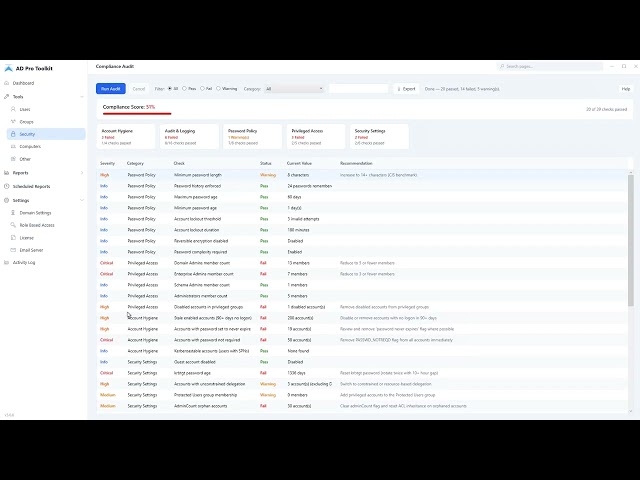Select the Guest account disabled row
Image resolution: width=640 pixels, height=480 pixels.
pyautogui.click(x=362, y=362)
